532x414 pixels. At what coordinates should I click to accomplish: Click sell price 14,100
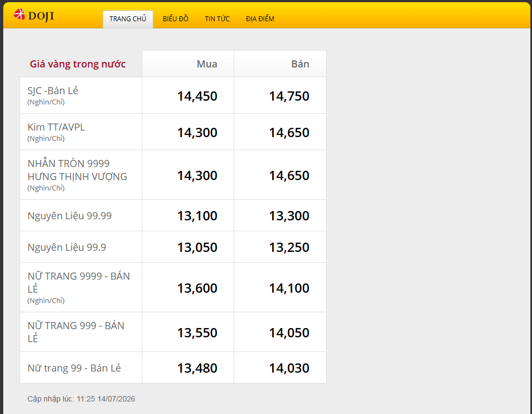click(x=289, y=288)
